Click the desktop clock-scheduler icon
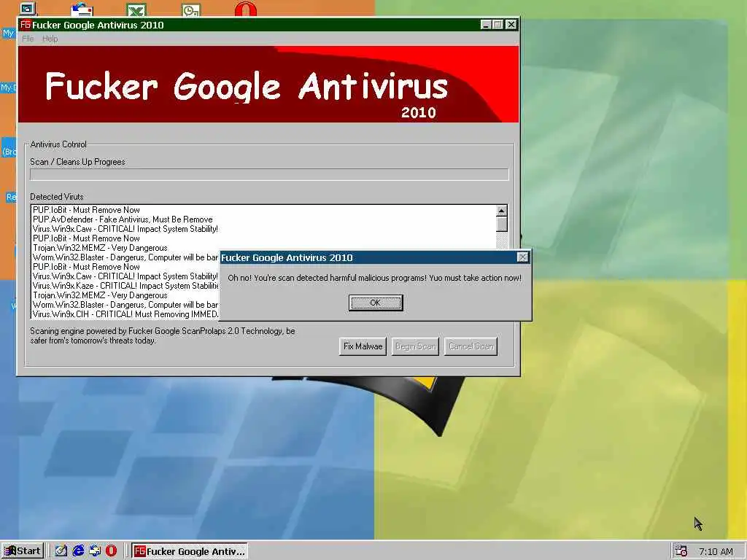747x560 pixels. click(x=191, y=9)
